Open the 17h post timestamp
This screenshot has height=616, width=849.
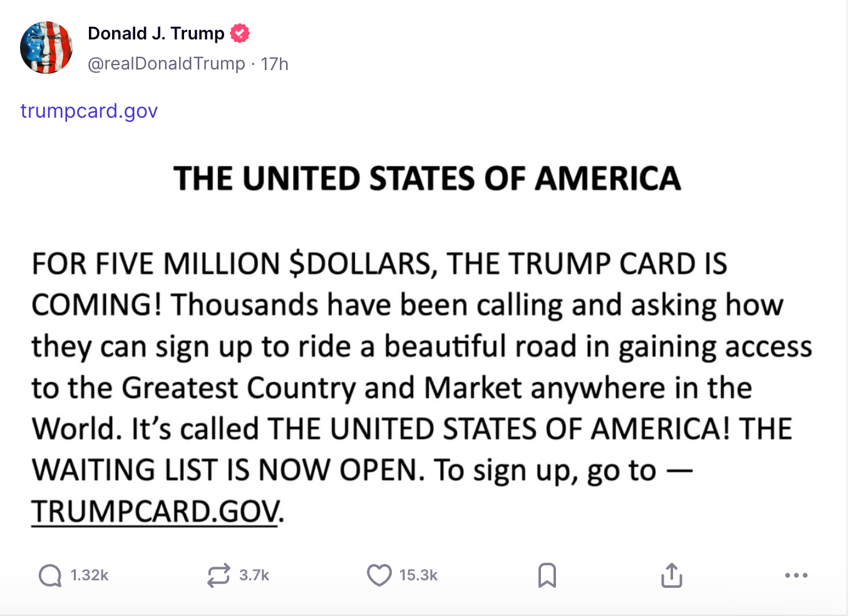(275, 64)
